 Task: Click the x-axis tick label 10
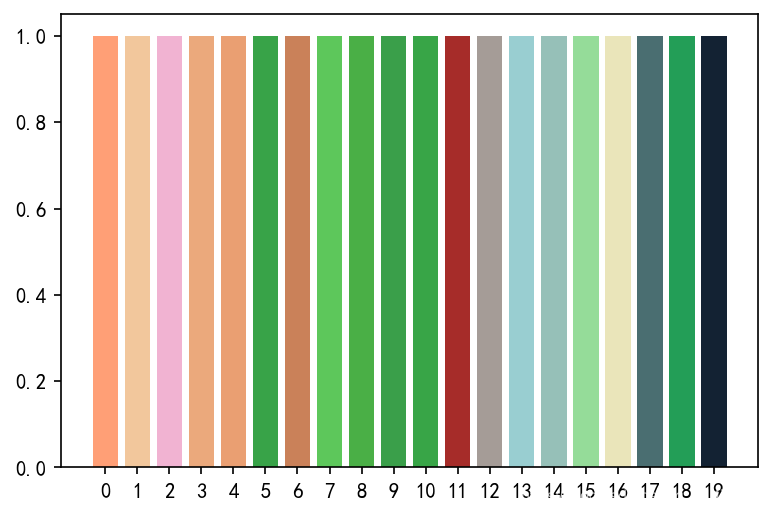[425, 491]
